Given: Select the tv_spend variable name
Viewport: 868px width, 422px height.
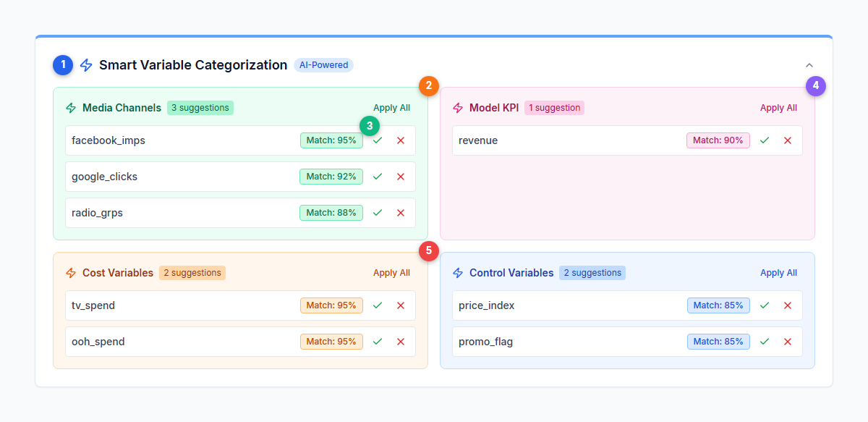Looking at the screenshot, I should coord(93,305).
